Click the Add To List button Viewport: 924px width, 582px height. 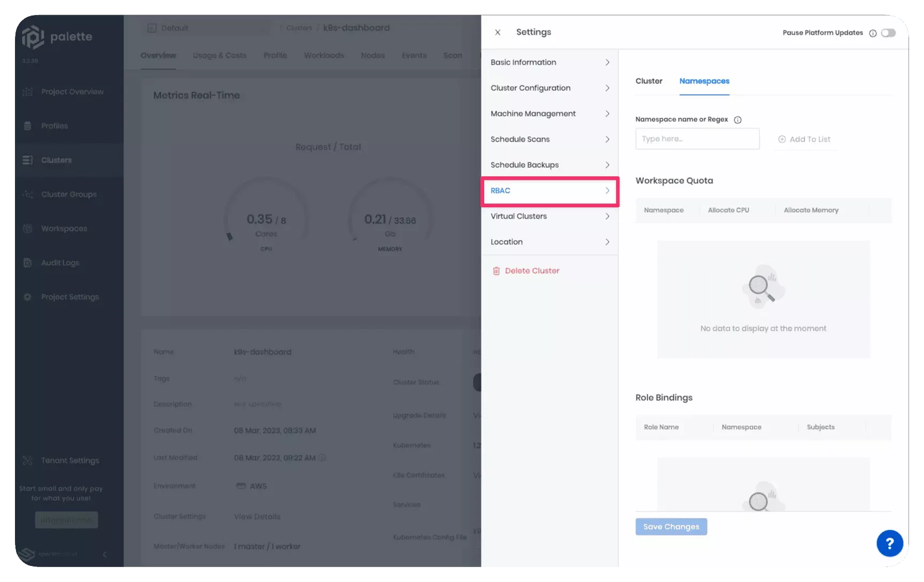click(x=804, y=139)
